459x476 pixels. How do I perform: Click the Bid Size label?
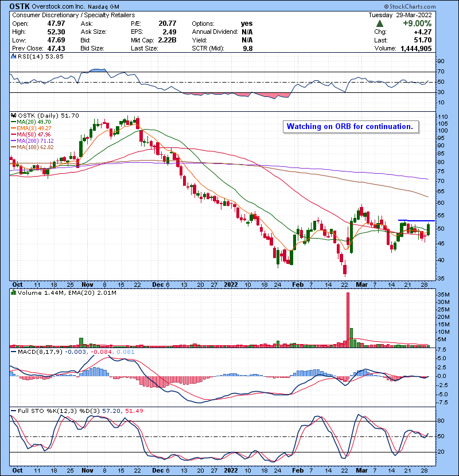click(92, 49)
